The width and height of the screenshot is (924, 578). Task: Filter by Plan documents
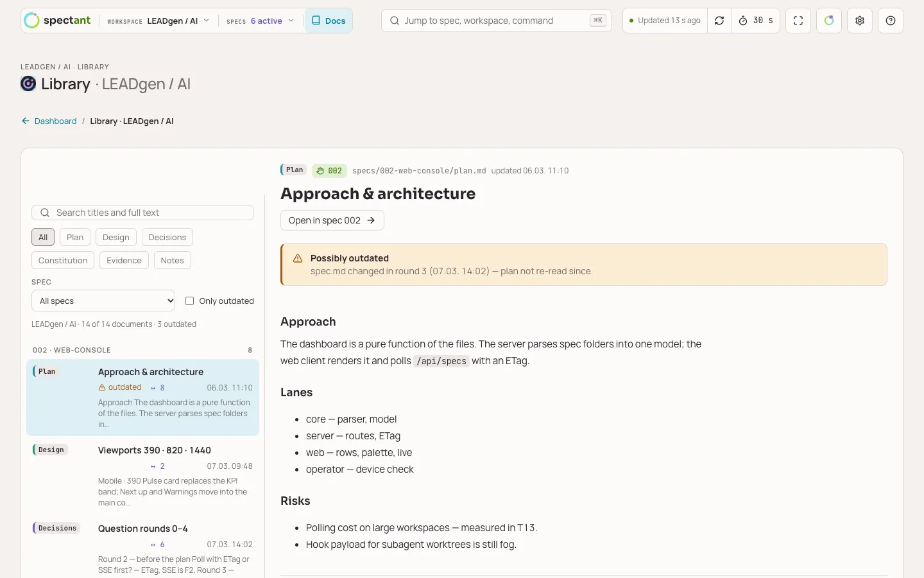[75, 237]
